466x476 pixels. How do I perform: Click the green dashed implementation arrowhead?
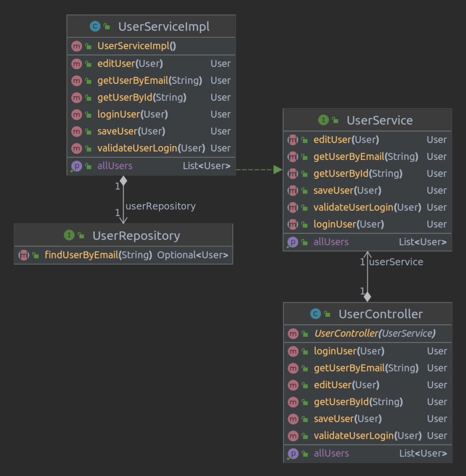tap(278, 169)
